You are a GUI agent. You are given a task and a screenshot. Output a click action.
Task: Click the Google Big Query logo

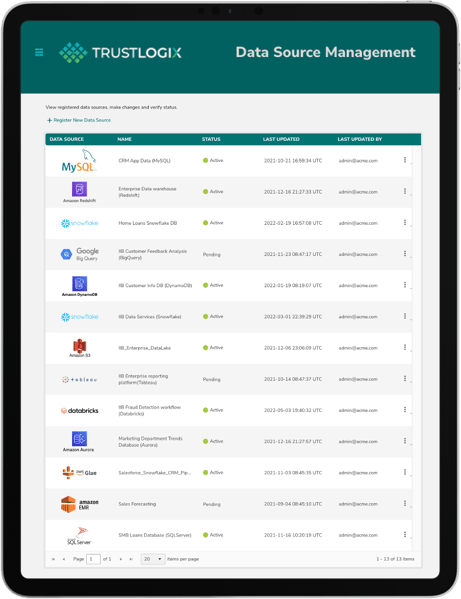(79, 254)
